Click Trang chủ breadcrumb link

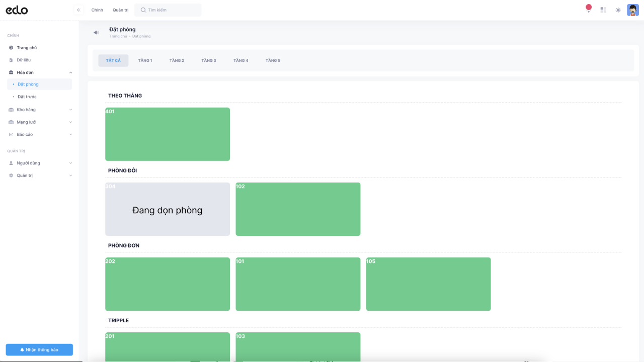[118, 36]
